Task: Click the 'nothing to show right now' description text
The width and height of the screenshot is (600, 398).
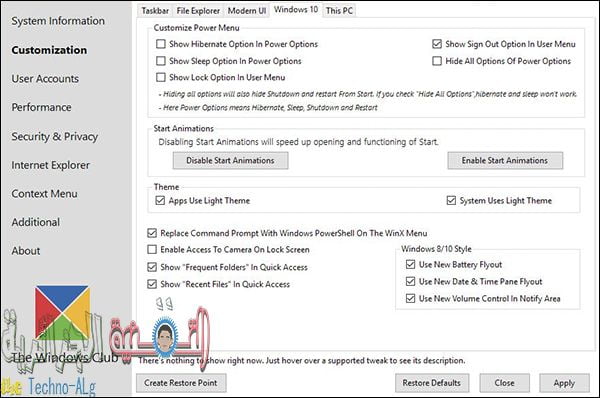Action: pyautogui.click(x=302, y=360)
